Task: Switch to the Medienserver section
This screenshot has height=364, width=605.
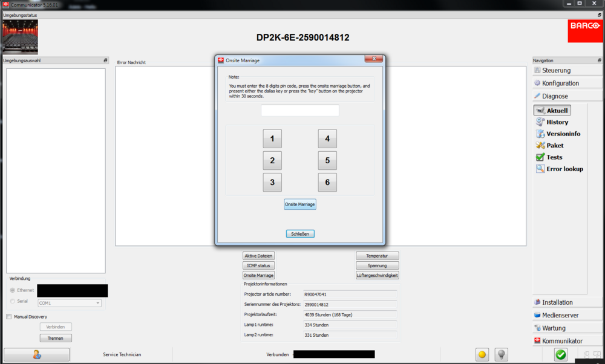Action: (x=560, y=315)
